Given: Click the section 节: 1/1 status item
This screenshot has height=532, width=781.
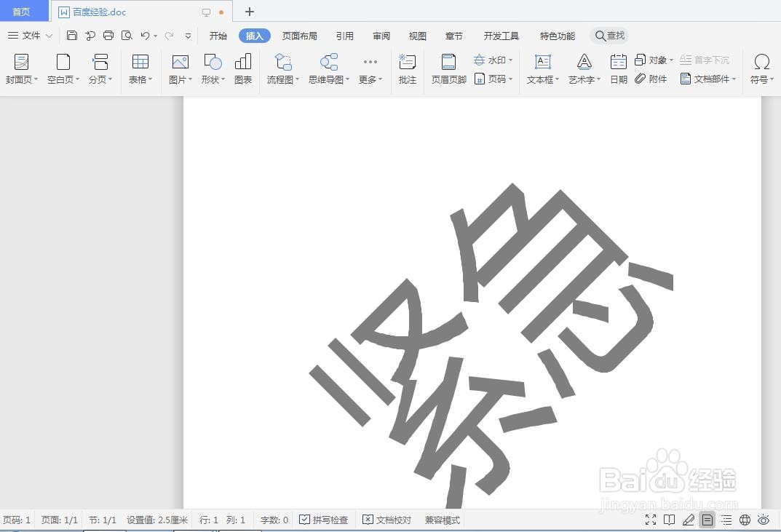Looking at the screenshot, I should click(103, 520).
